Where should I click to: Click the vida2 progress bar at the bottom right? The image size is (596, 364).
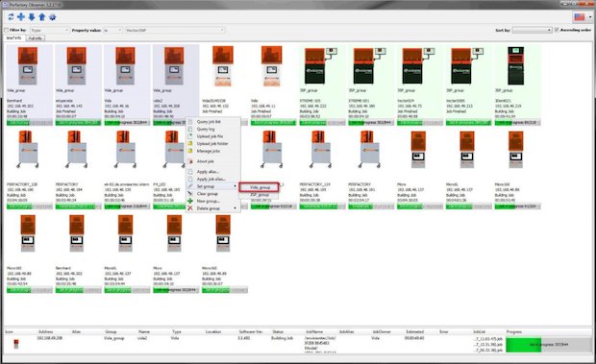point(549,345)
